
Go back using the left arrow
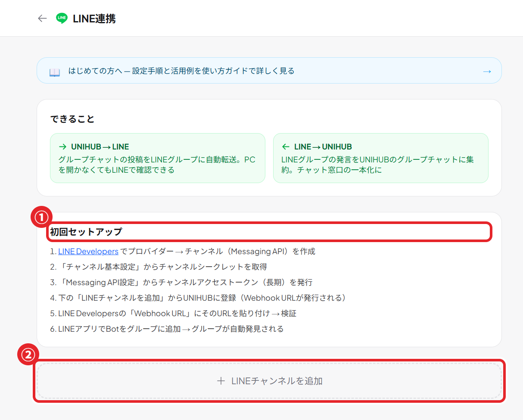click(42, 19)
